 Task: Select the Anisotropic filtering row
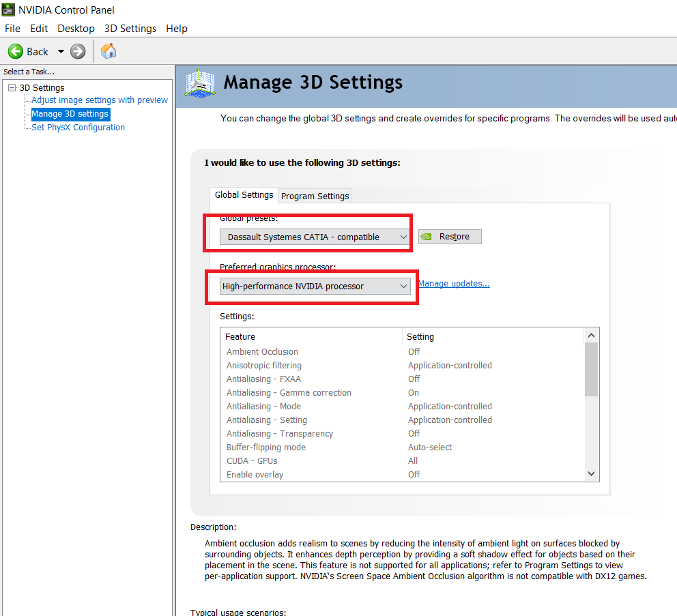403,366
